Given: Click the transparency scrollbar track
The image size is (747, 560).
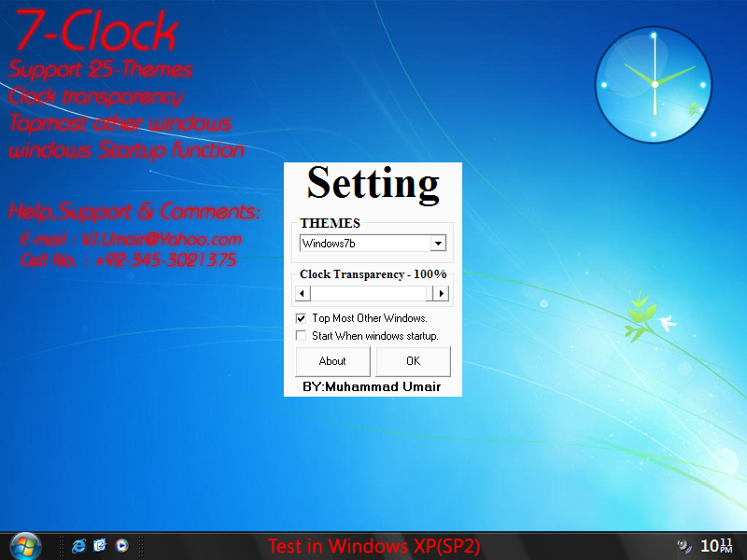Looking at the screenshot, I should click(x=368, y=293).
